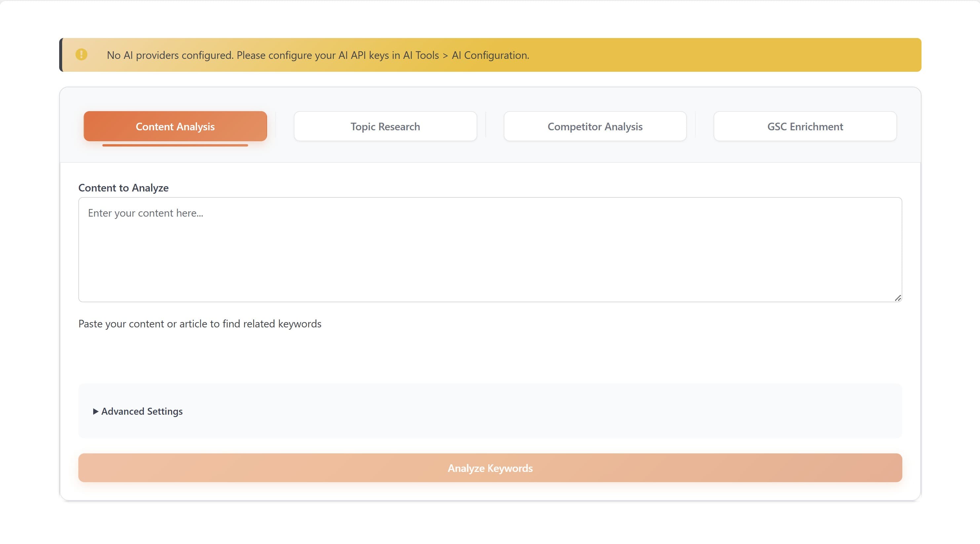
Task: Click the resize handle of the content textarea
Action: (897, 297)
